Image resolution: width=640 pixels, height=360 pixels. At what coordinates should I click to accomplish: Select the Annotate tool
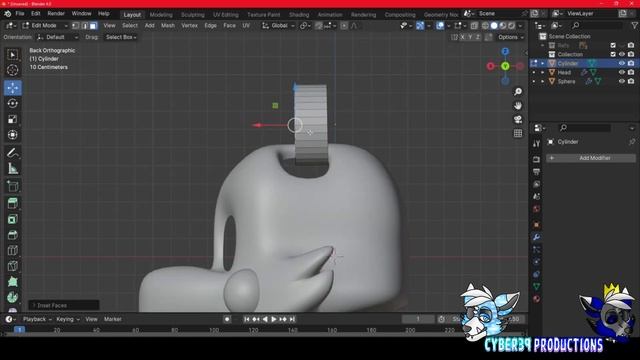[13, 153]
